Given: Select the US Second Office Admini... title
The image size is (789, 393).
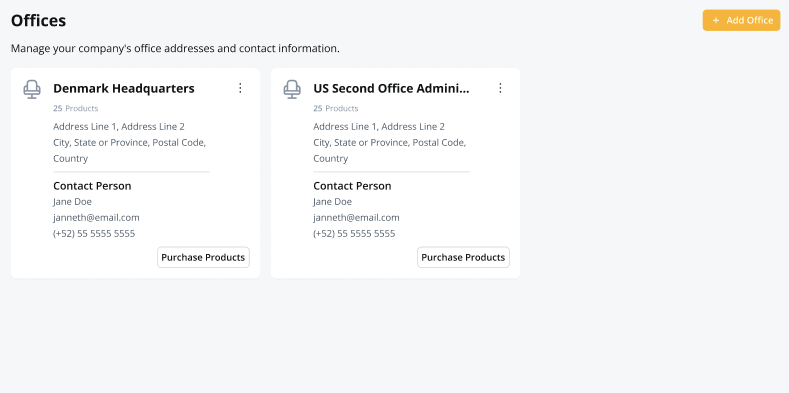Looking at the screenshot, I should click(x=391, y=89).
